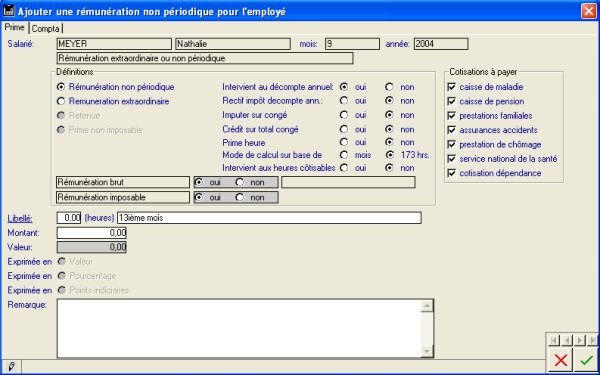Viewport: 600px width, 375px height.
Task: Set Prime heure to non
Action: pyautogui.click(x=390, y=142)
